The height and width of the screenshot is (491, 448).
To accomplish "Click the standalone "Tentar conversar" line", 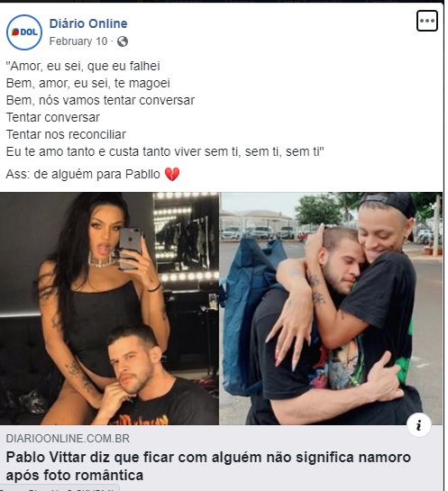I will [52, 118].
